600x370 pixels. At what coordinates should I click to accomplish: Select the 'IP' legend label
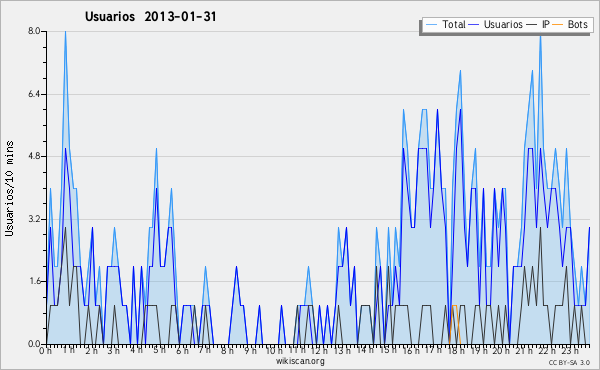click(546, 24)
